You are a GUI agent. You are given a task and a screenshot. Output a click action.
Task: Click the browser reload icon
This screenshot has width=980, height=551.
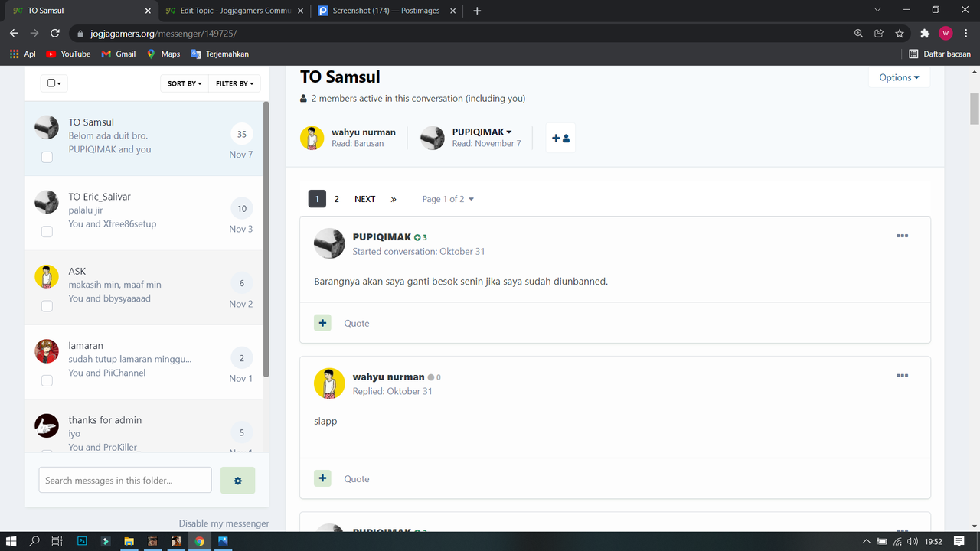tap(54, 33)
